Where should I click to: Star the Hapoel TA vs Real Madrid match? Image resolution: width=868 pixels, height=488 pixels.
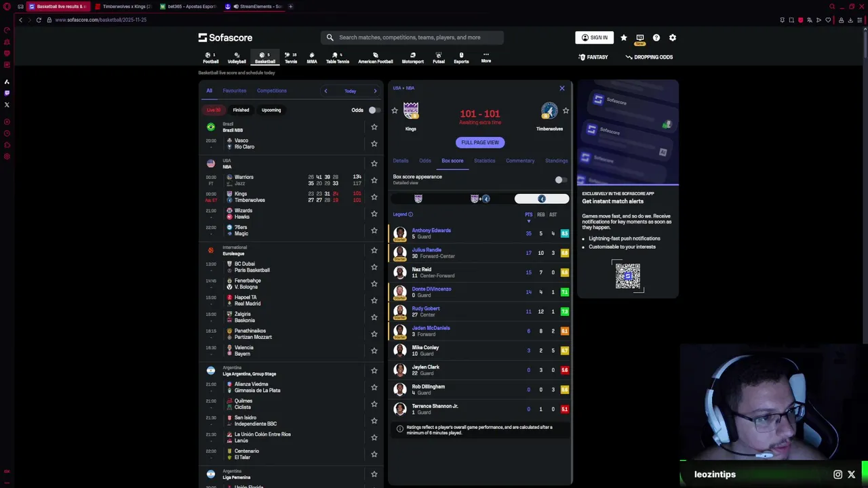click(x=374, y=300)
